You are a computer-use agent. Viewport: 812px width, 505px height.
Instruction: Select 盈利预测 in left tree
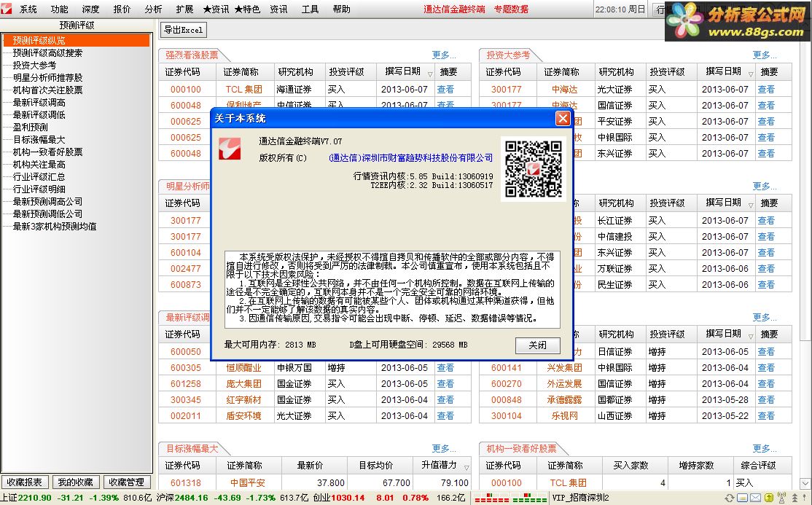(x=30, y=128)
